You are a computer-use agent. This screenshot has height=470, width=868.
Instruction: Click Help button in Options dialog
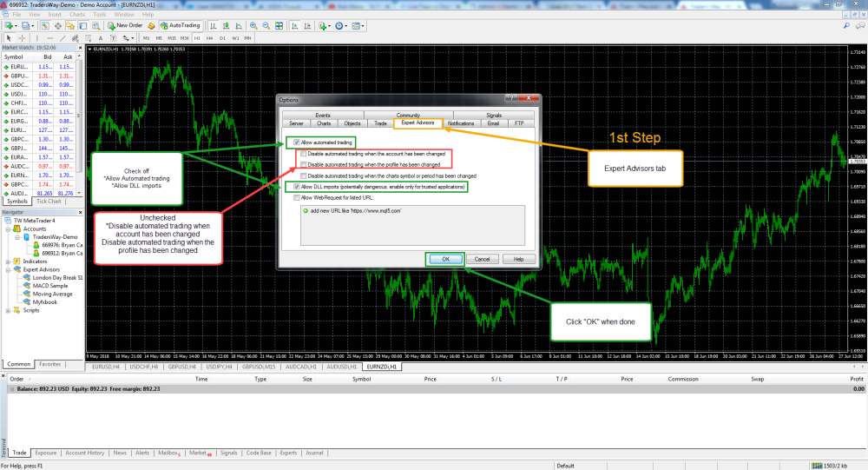519,259
